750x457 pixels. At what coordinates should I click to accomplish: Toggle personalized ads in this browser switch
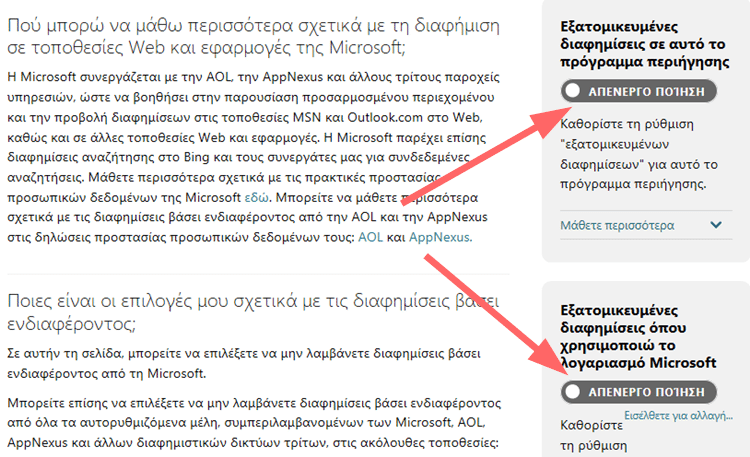point(639,91)
